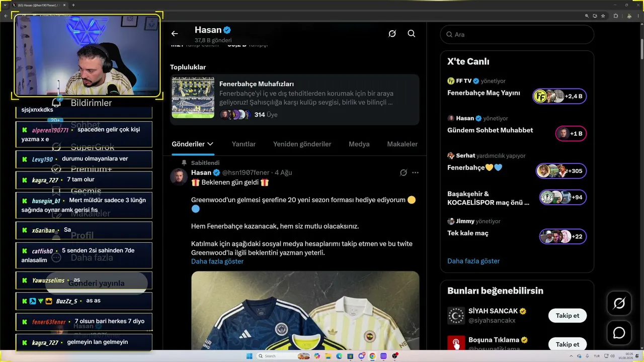Show more live spaces under X'te Canlı
644x362 pixels.
coord(473,261)
